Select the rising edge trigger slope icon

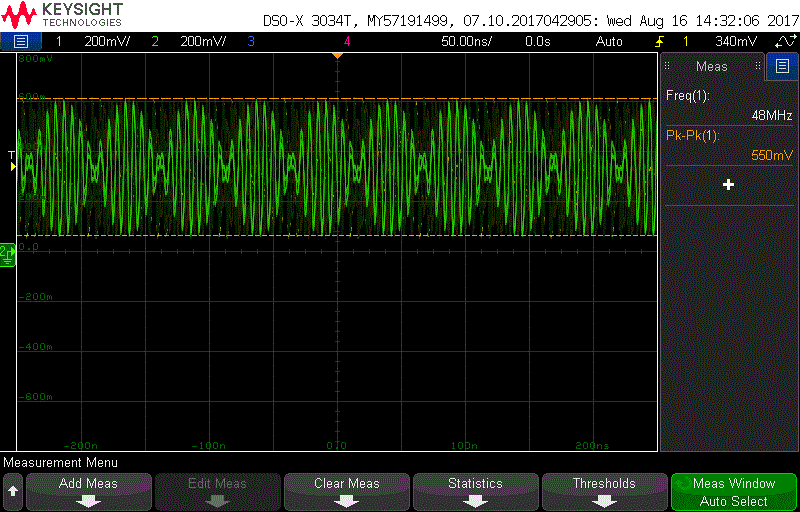660,41
